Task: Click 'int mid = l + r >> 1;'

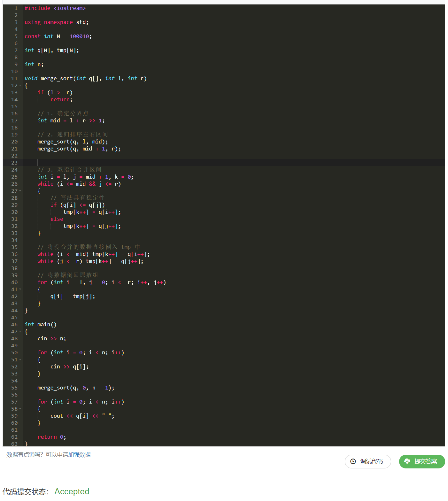Action: click(71, 120)
